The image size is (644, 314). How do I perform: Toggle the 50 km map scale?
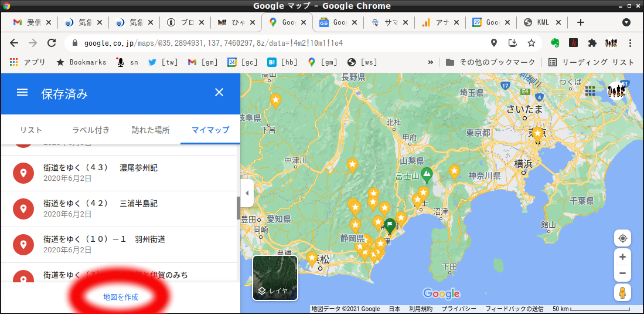click(x=591, y=309)
